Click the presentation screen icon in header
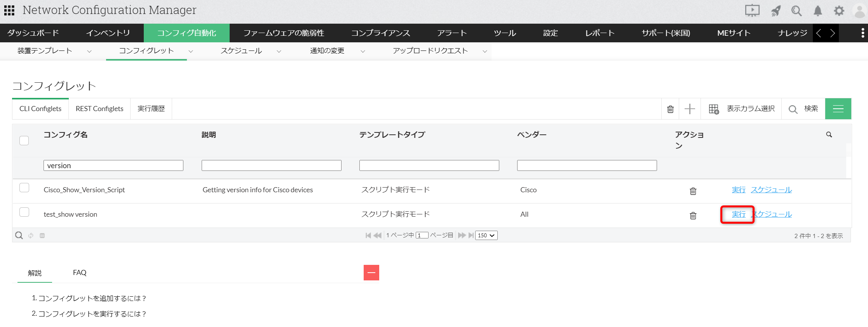 pos(752,10)
